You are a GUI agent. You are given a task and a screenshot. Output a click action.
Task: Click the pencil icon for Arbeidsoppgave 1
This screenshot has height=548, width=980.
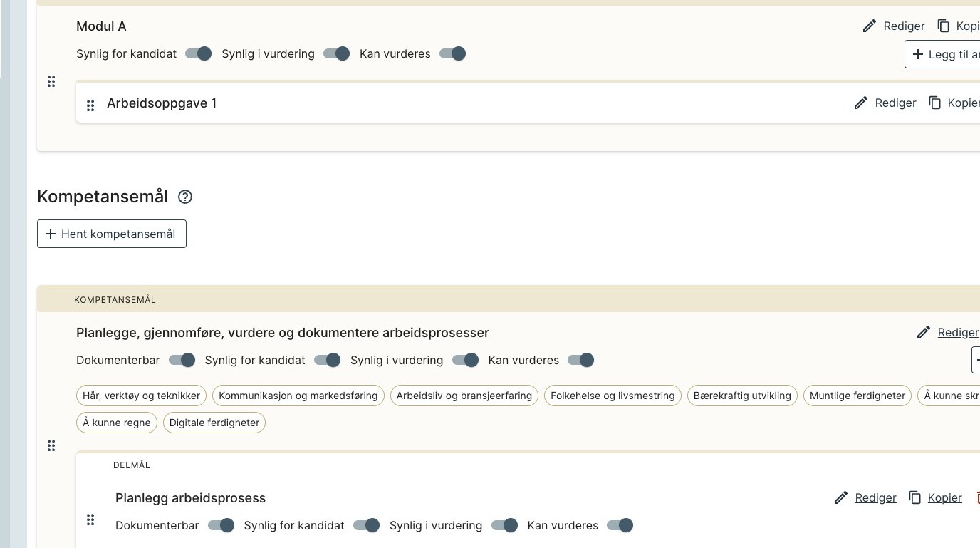tap(860, 103)
